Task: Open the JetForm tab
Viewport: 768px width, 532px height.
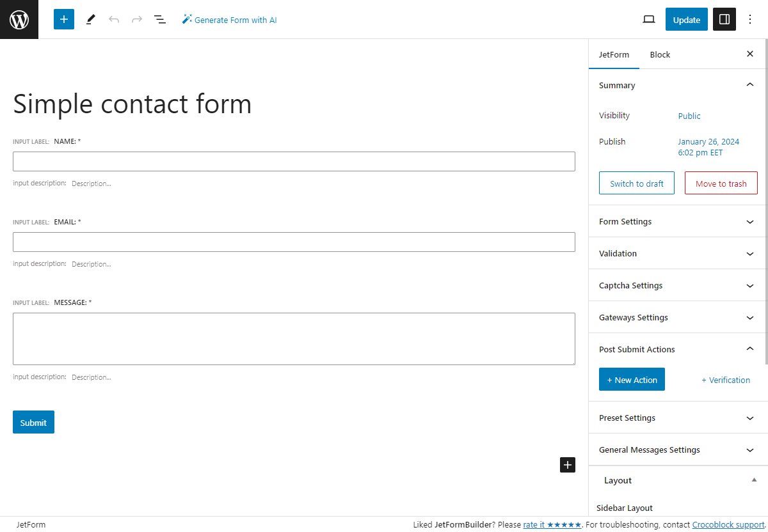Action: [x=614, y=54]
